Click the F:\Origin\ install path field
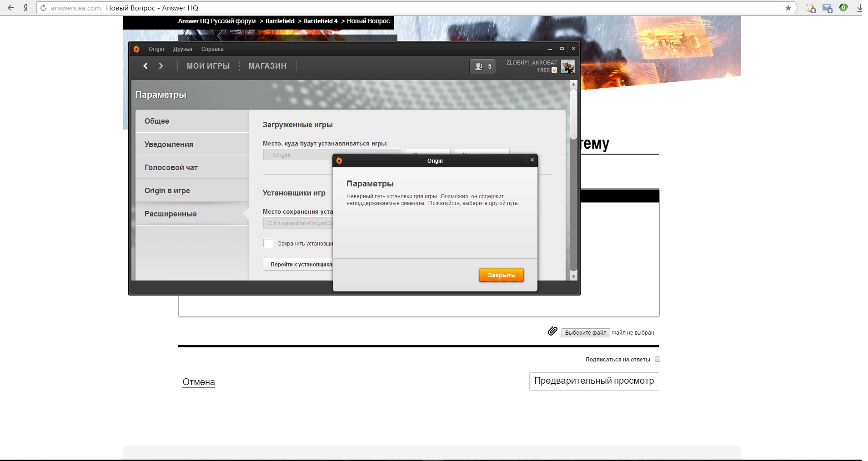This screenshot has height=461, width=868. (298, 155)
